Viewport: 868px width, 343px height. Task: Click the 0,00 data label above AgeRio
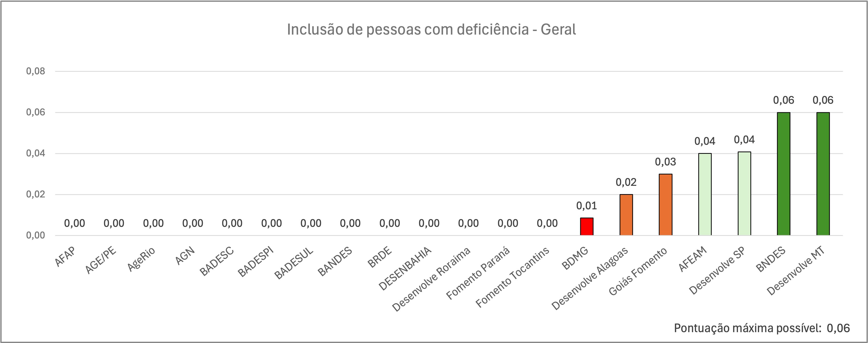(x=153, y=223)
